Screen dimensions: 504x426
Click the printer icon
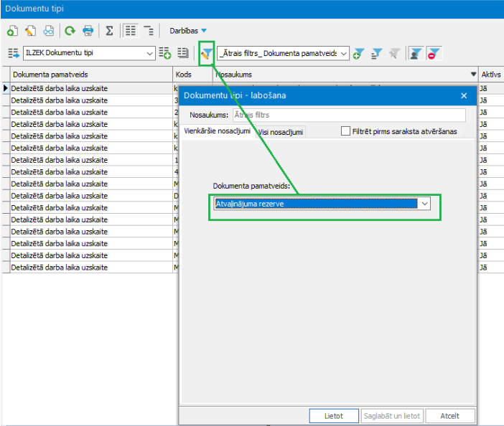(x=88, y=31)
